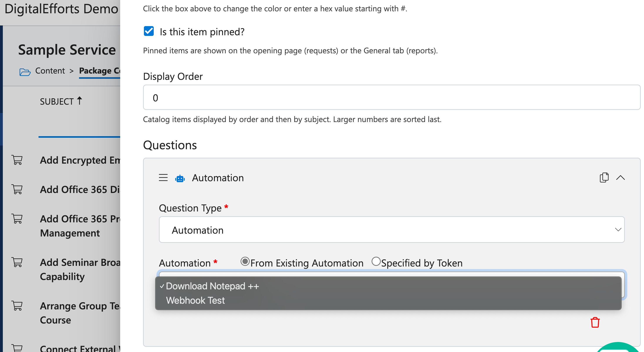Screen dimensions: 644x352
Task: Choose Download Notepad ++ option
Action: 212,286
